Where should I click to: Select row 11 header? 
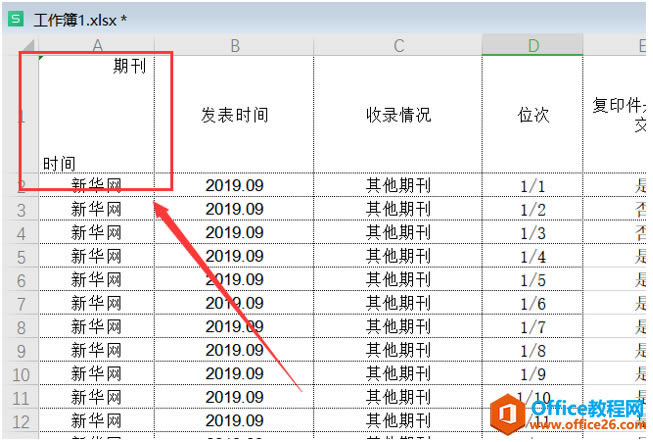(x=22, y=397)
